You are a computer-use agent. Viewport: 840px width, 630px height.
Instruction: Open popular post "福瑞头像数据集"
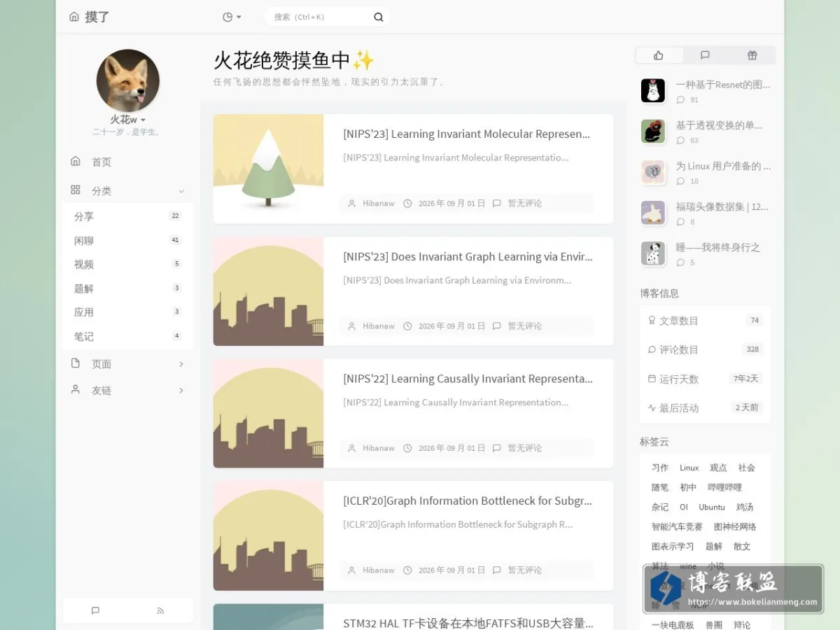click(722, 206)
